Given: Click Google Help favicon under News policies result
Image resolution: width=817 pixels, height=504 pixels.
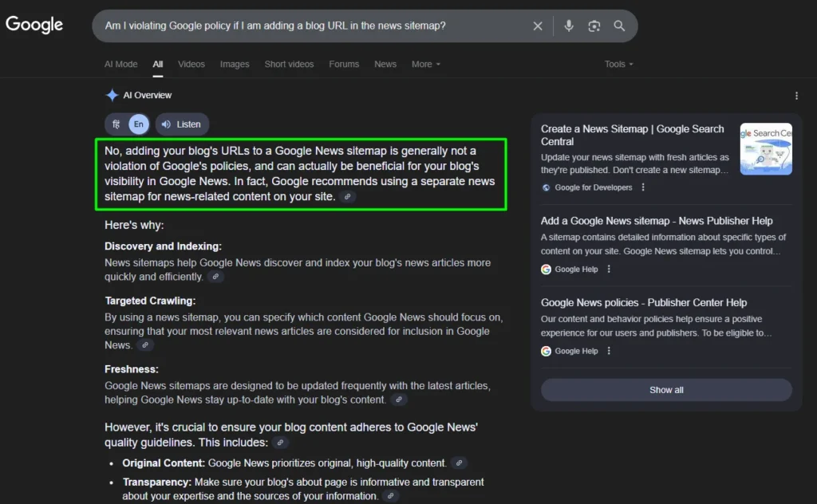Looking at the screenshot, I should (546, 351).
